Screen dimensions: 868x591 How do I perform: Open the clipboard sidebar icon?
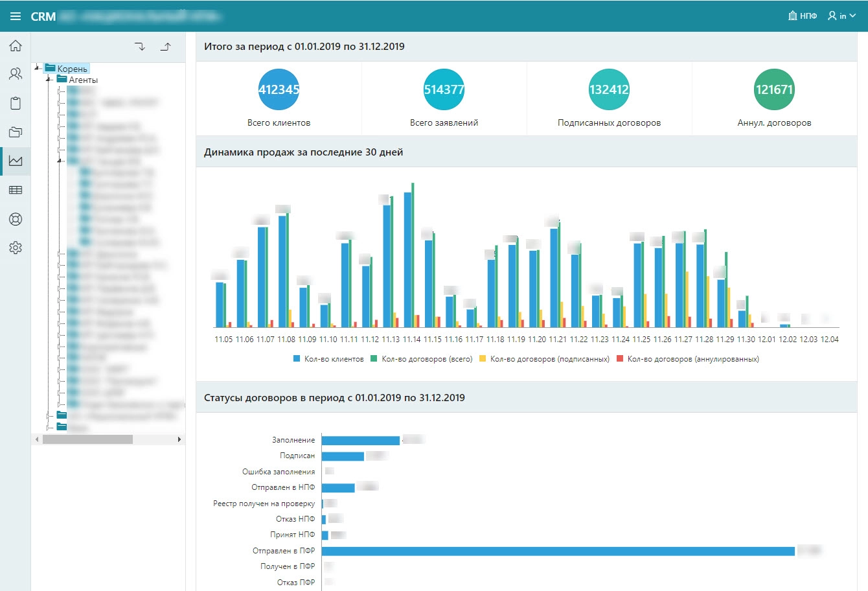click(x=16, y=103)
